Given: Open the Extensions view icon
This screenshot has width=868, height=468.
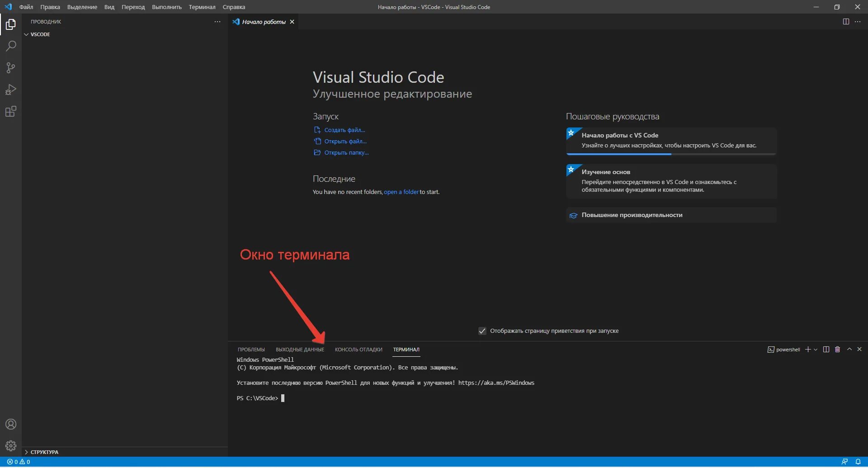Looking at the screenshot, I should coord(11,111).
